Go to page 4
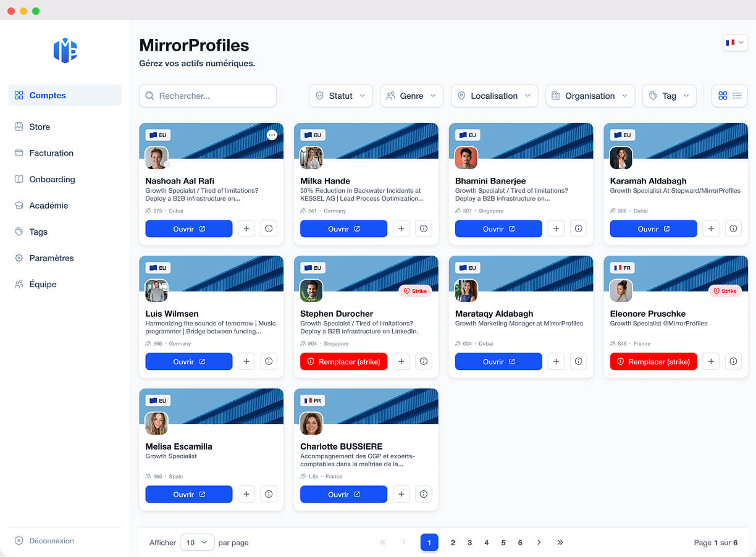 click(486, 542)
